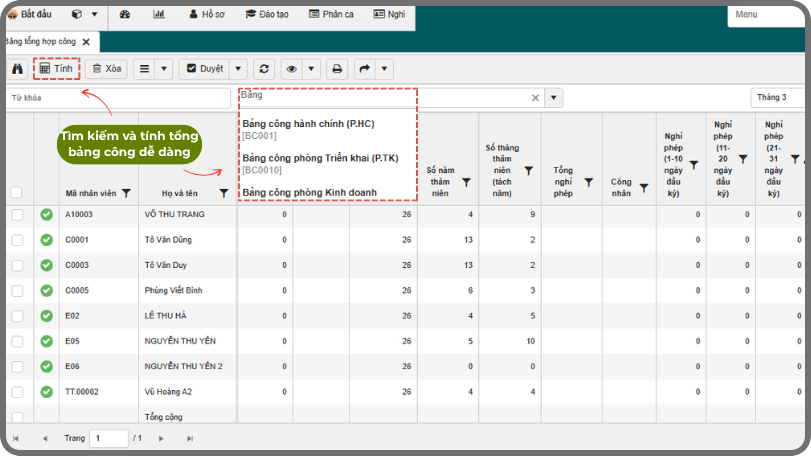Expand the dropdown next to list menu
Image resolution: width=811 pixels, height=456 pixels.
(x=164, y=69)
